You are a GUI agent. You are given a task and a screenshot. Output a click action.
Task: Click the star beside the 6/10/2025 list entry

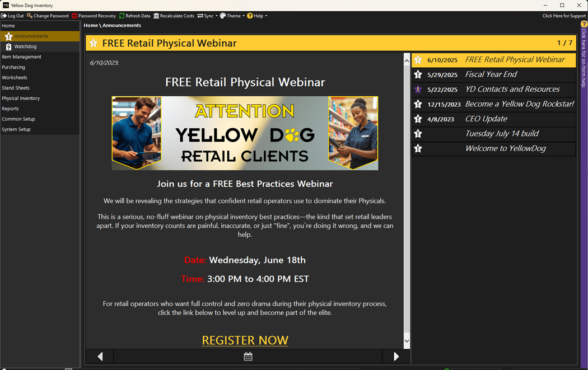pos(418,60)
